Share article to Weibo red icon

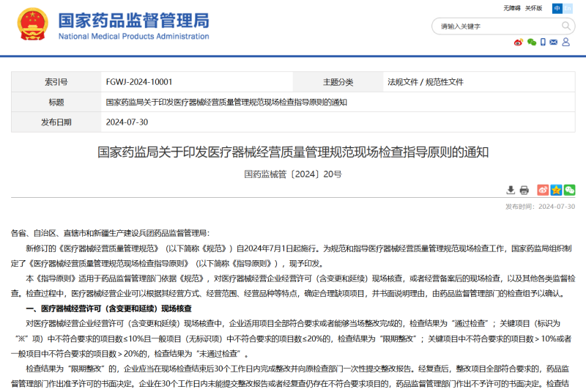pyautogui.click(x=543, y=190)
